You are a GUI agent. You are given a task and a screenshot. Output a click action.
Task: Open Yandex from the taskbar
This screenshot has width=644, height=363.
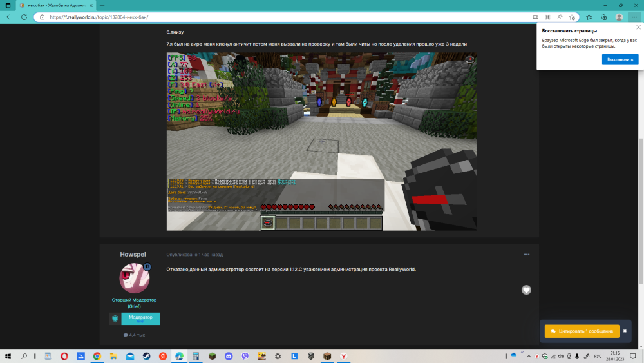tap(163, 357)
